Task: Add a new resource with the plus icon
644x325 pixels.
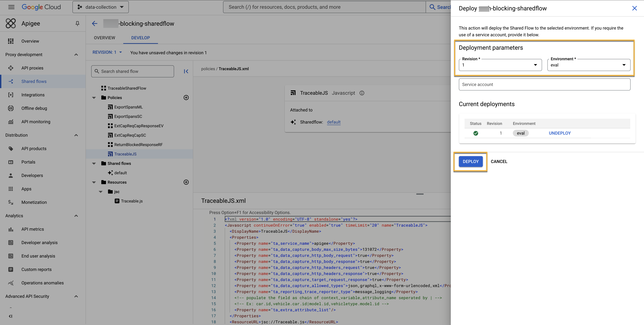Action: click(186, 182)
